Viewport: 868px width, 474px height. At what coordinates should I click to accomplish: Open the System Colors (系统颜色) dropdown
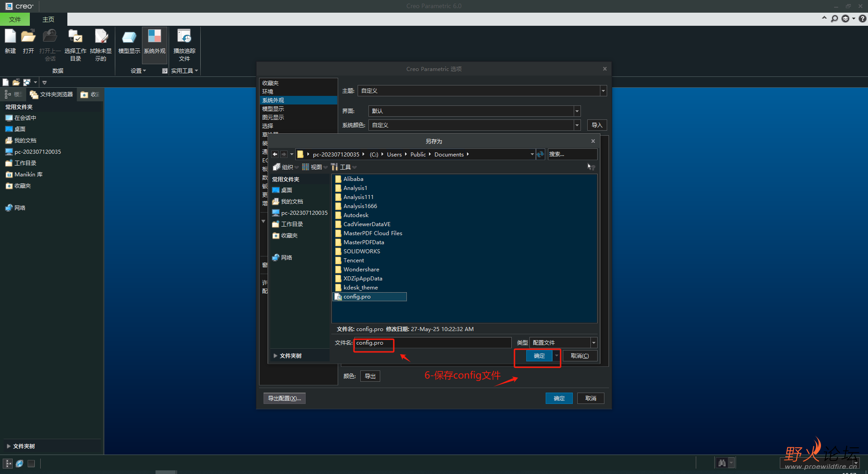577,125
